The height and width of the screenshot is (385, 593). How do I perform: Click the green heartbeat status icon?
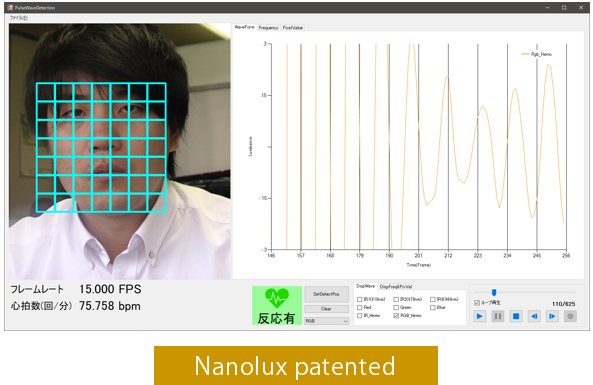pos(277,305)
